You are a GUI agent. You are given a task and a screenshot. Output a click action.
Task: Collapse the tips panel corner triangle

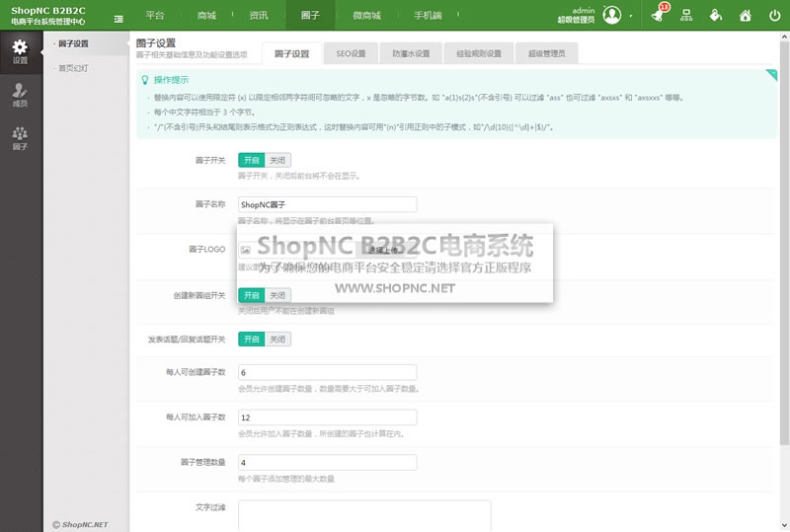[771, 75]
